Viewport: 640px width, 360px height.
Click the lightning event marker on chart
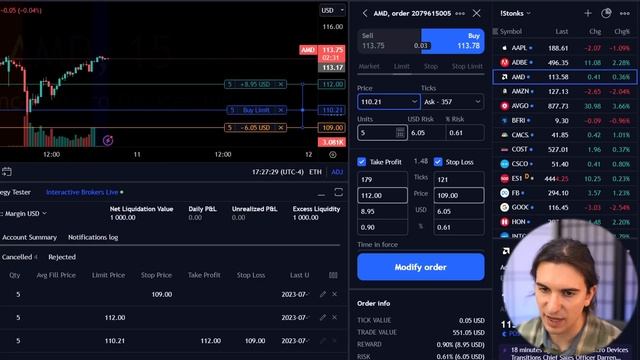pyautogui.click(x=108, y=141)
